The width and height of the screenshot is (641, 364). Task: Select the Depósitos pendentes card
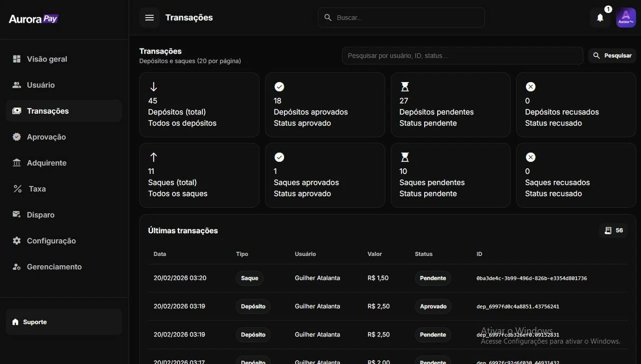[x=450, y=105]
